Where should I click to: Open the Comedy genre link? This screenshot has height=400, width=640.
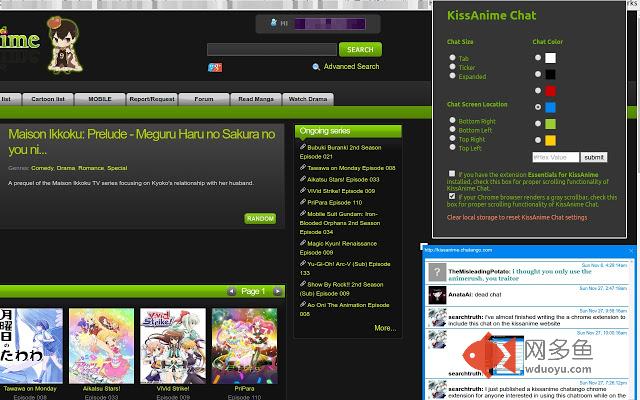[42, 168]
